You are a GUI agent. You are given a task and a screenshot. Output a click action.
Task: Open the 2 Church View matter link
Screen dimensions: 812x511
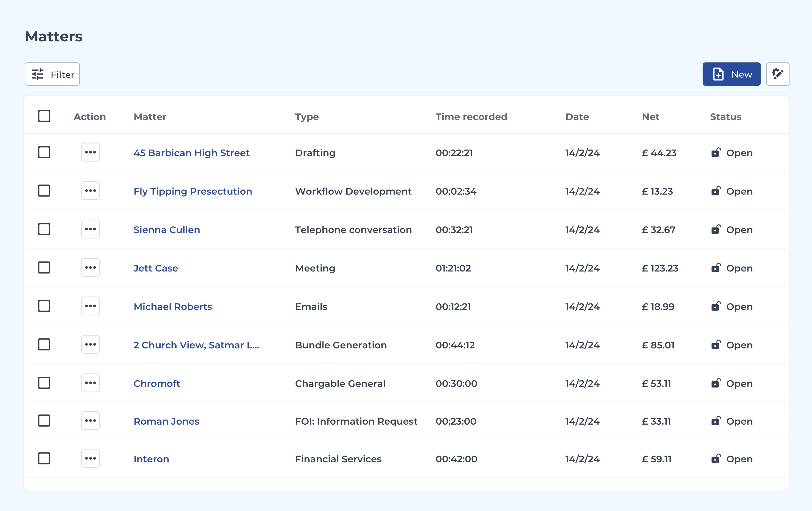coord(196,345)
